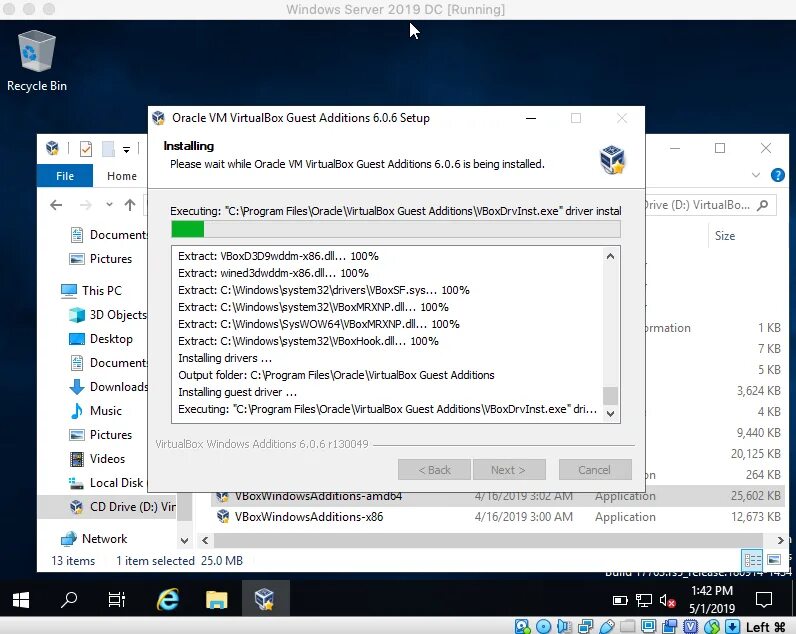796x634 pixels.
Task: Click the VirtualBox shared folders status icon
Action: 627,627
